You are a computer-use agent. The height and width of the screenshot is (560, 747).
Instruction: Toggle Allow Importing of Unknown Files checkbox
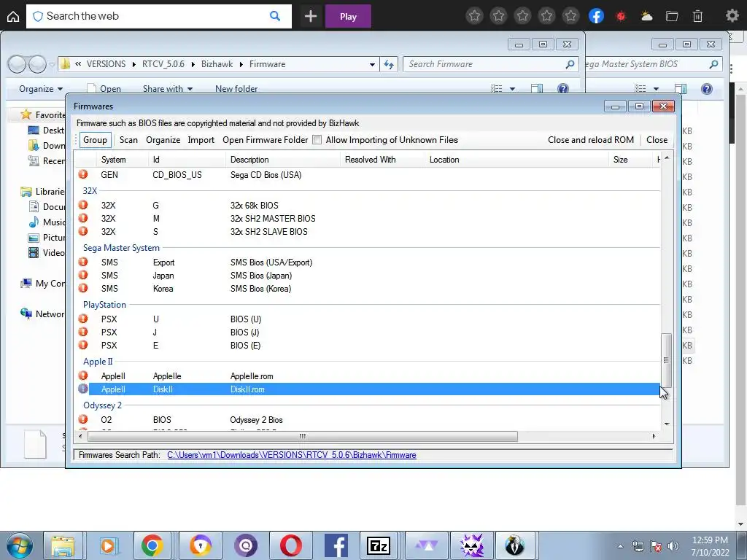(x=317, y=140)
